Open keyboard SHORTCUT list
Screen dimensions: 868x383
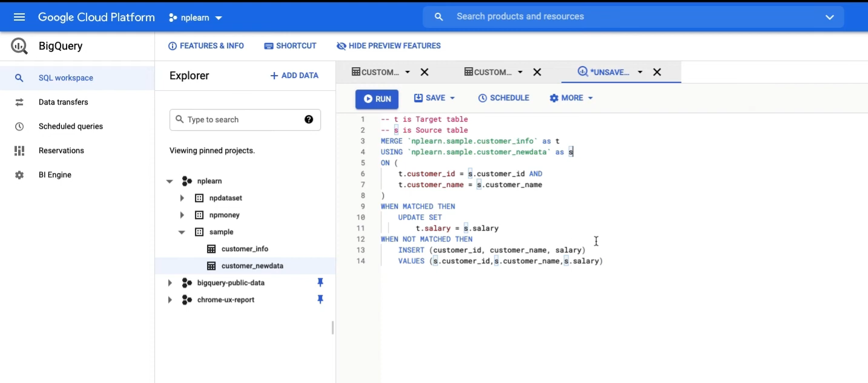[291, 46]
